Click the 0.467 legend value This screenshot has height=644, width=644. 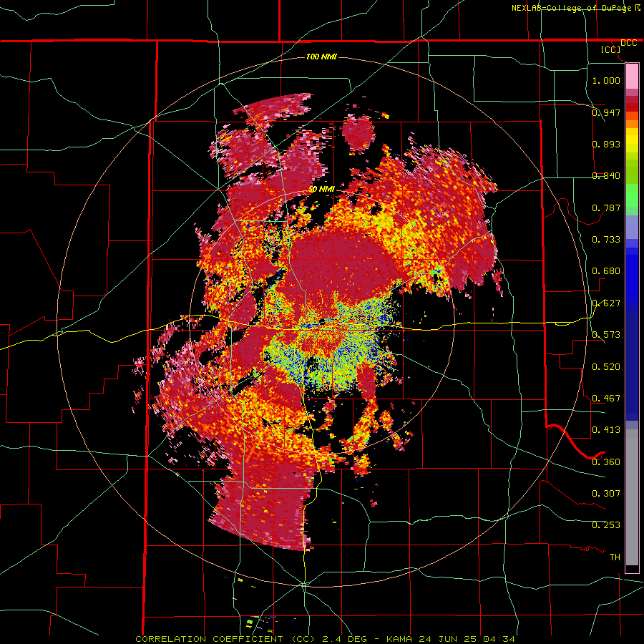pos(606,399)
